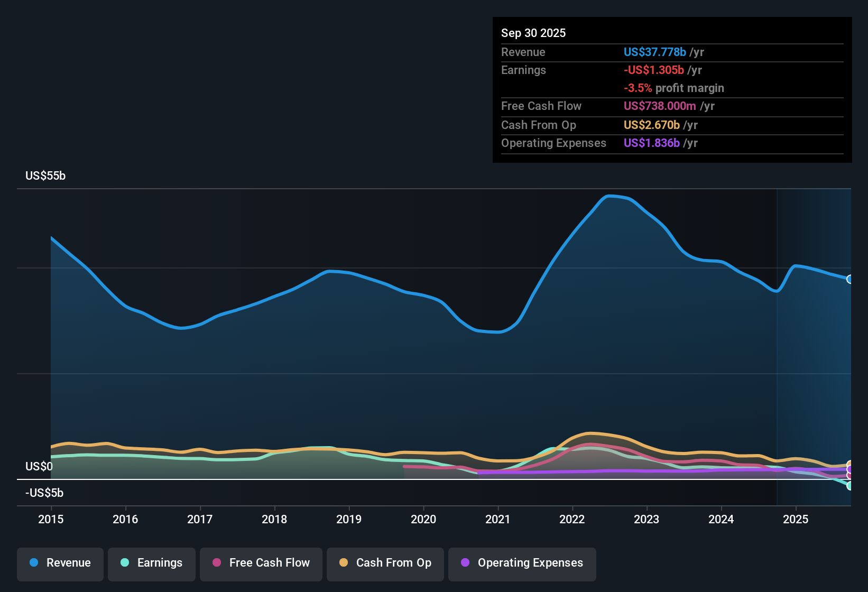Open details for the -3.5% profit margin row
The width and height of the screenshot is (868, 592).
coord(674,88)
